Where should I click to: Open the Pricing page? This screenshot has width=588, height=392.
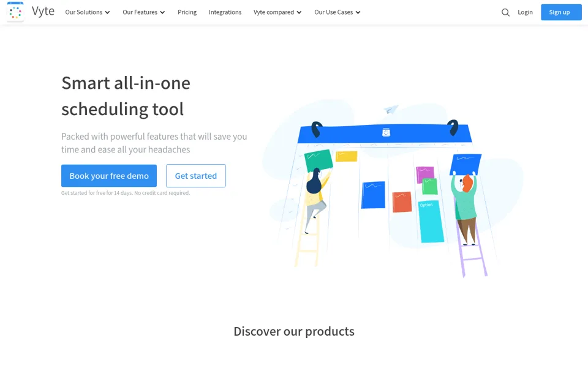[x=187, y=12]
